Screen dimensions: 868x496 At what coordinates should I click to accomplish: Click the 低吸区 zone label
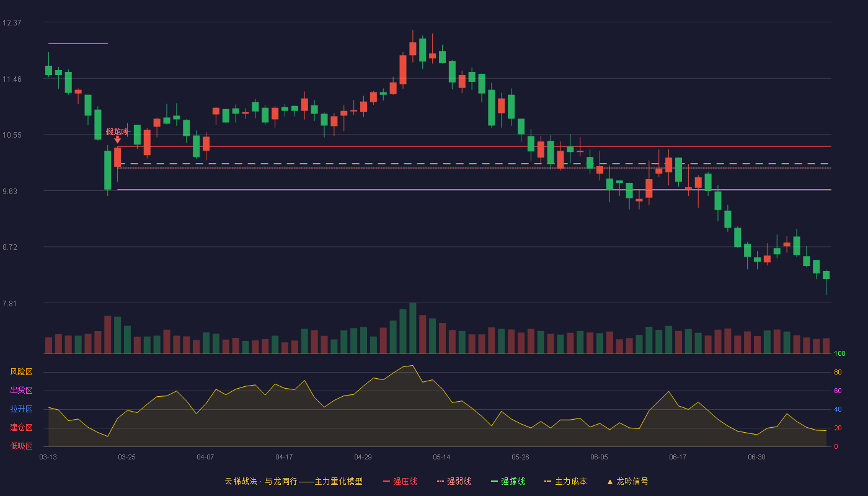point(21,446)
